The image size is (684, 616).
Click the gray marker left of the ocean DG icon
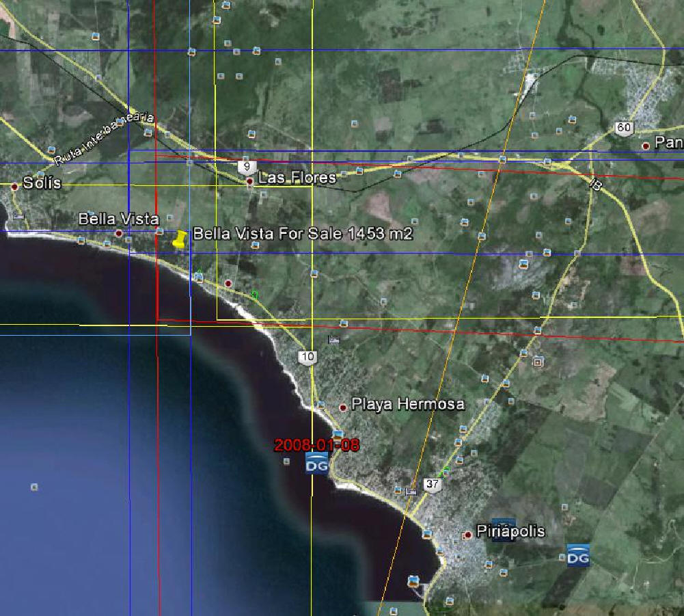(x=286, y=461)
